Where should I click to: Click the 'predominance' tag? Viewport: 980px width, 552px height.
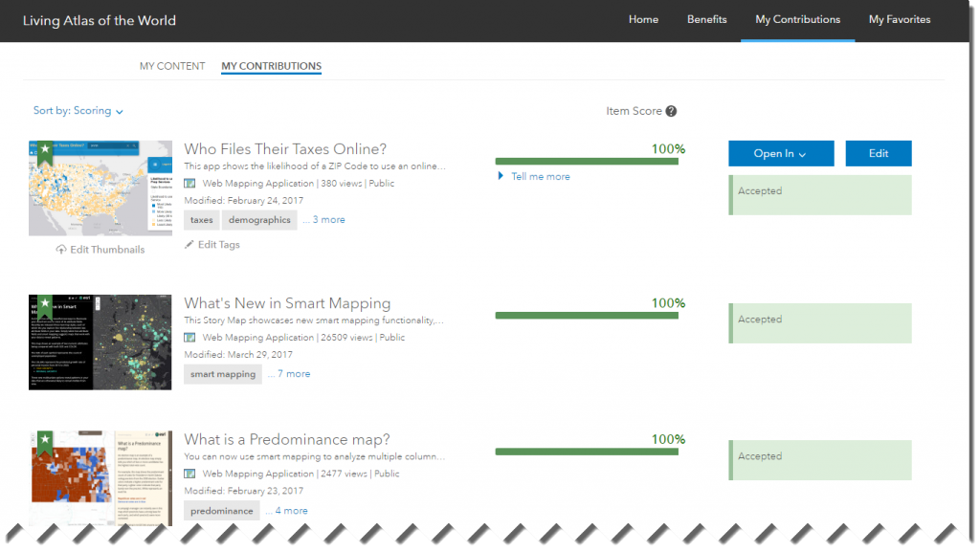[221, 510]
